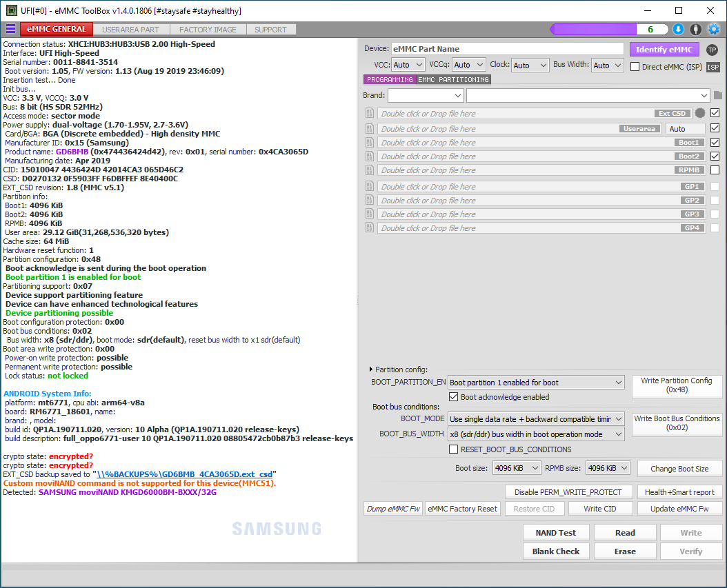Click file icon of GP4 row
Image resolution: width=727 pixels, height=588 pixels.
click(x=370, y=228)
